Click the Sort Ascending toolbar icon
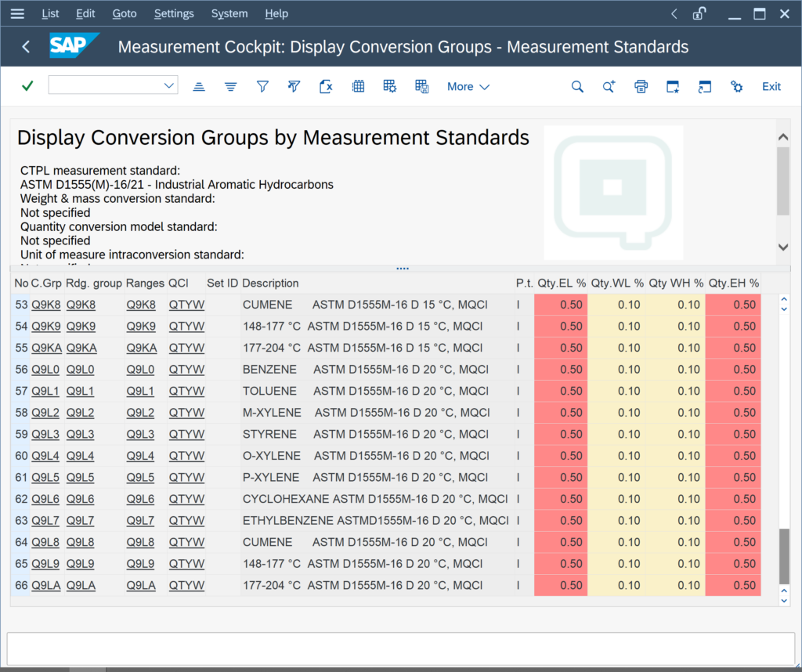Image resolution: width=802 pixels, height=672 pixels. [199, 87]
